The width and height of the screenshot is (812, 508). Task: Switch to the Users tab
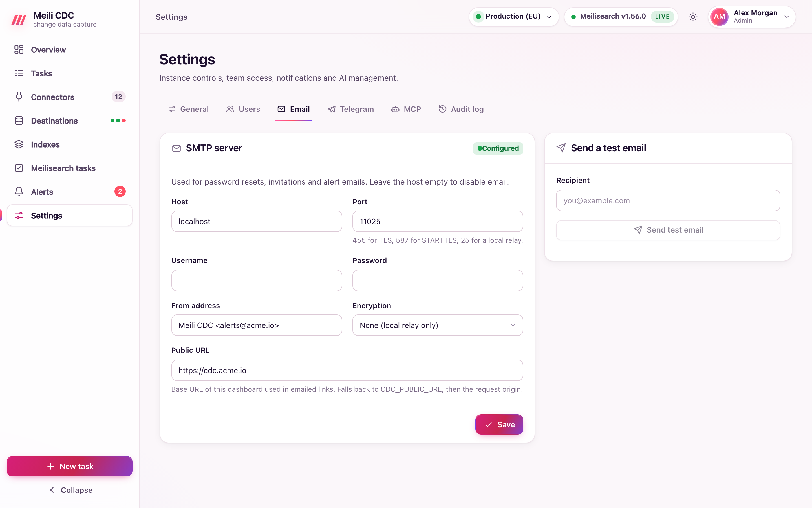click(243, 109)
